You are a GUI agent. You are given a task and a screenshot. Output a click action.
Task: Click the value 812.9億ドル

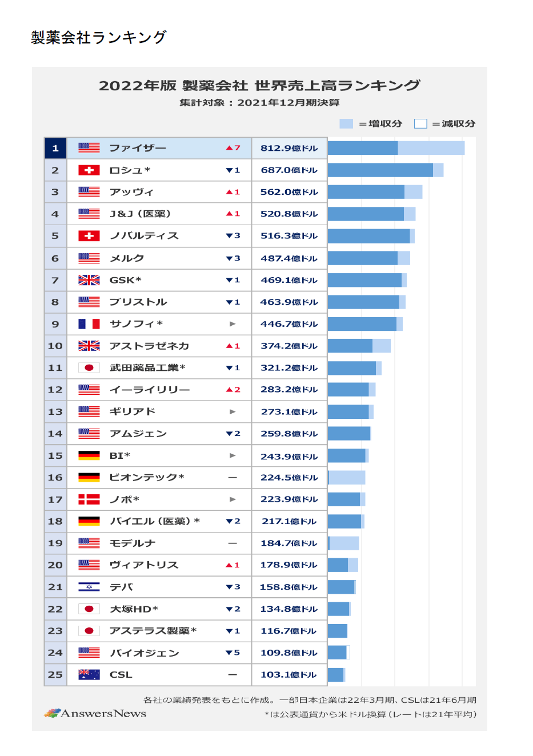(289, 148)
